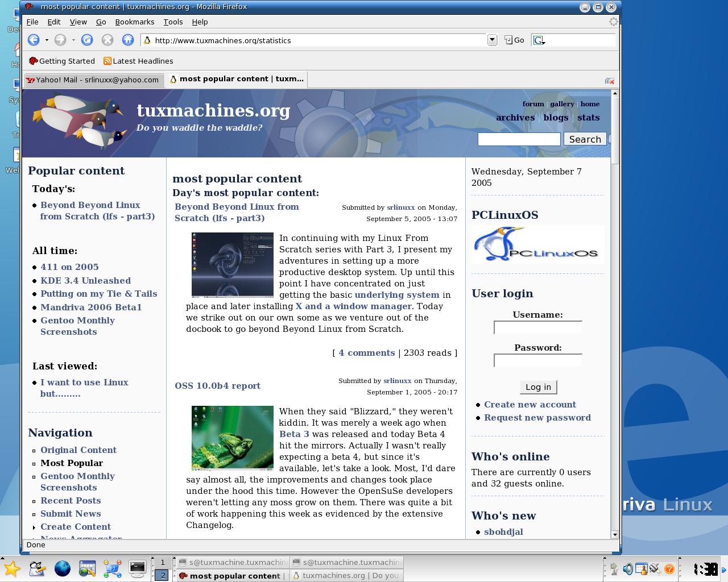Reload the page with the Reload icon
Screen dimensions: 728x582
click(x=87, y=40)
